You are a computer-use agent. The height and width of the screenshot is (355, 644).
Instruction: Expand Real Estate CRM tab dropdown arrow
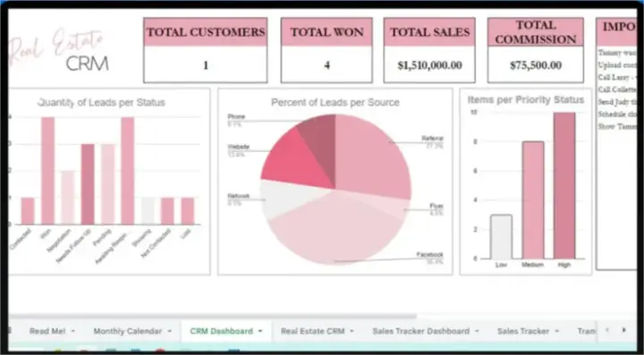[352, 331]
